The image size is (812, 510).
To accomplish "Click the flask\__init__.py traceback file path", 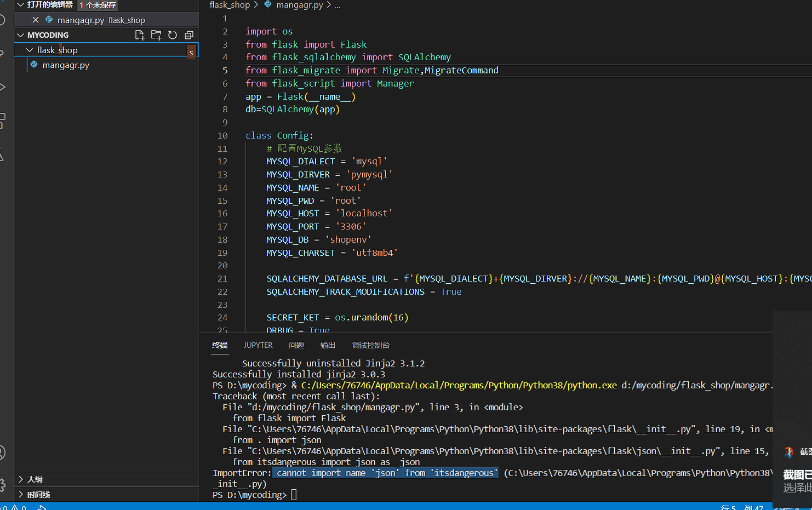I will (471, 429).
